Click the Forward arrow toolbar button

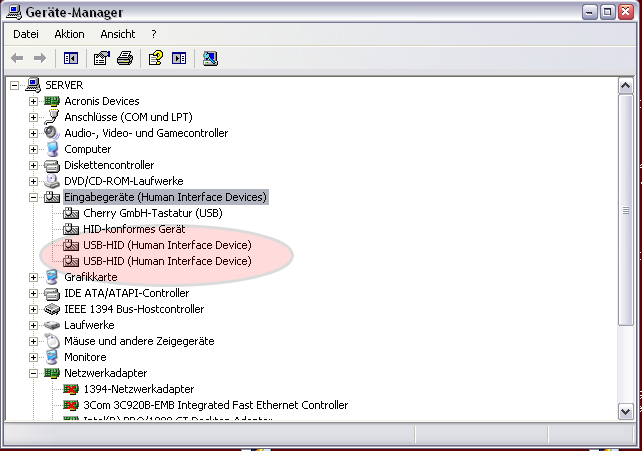40,58
